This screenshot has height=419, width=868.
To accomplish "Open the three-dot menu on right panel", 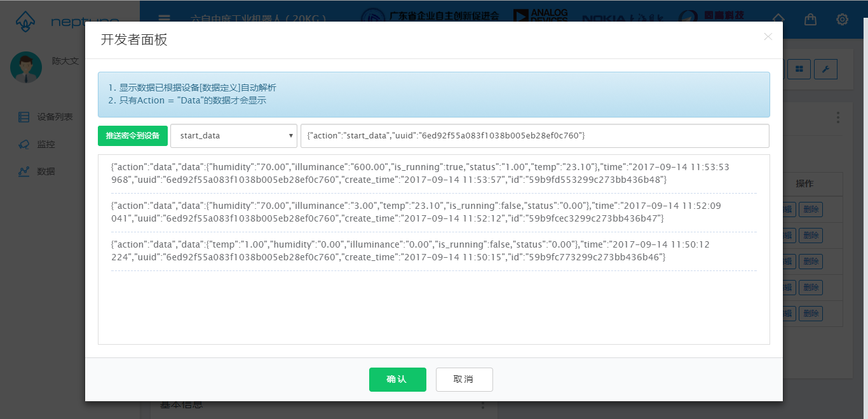I will 838,118.
